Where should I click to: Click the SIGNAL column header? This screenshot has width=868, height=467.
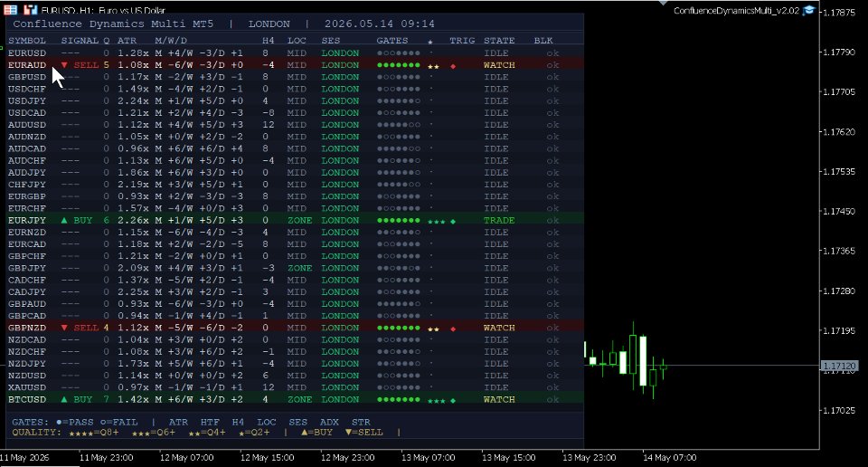tap(80, 41)
